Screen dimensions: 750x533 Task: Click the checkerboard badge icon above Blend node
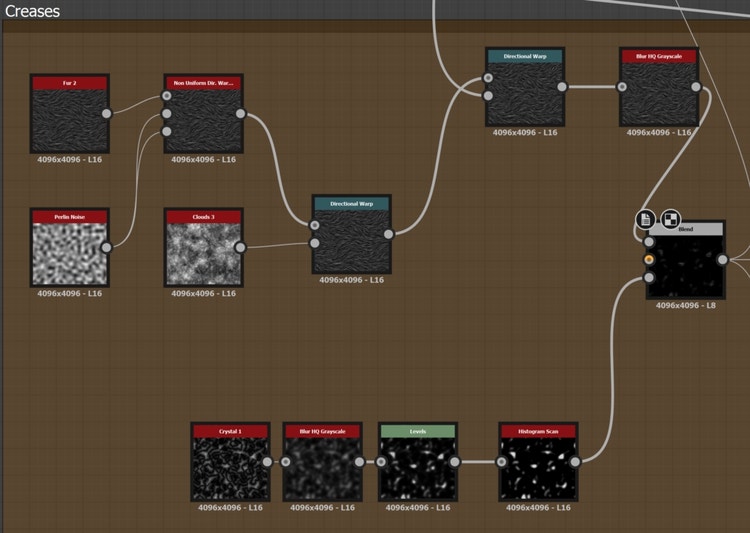point(670,220)
